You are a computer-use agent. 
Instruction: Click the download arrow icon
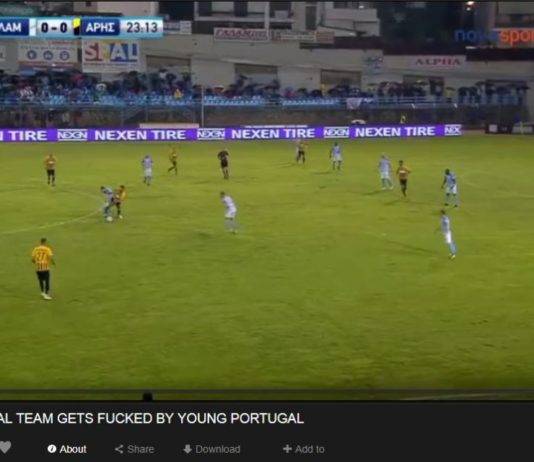[188, 449]
